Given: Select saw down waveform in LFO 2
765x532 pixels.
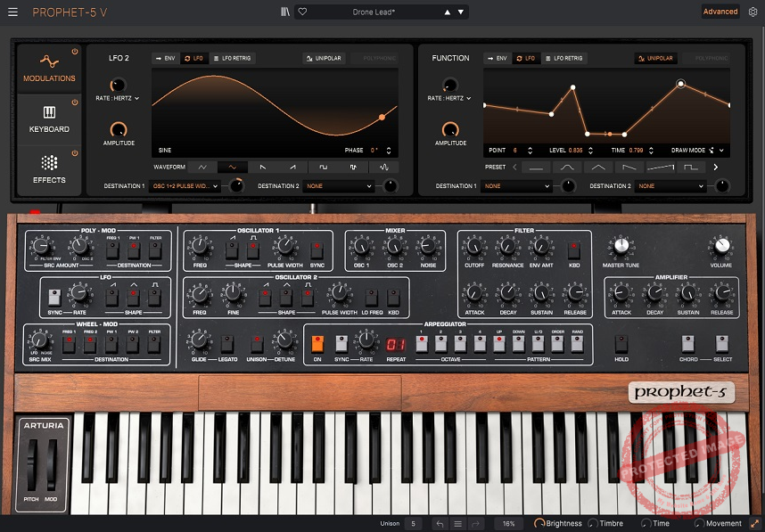Looking at the screenshot, I should 263,168.
